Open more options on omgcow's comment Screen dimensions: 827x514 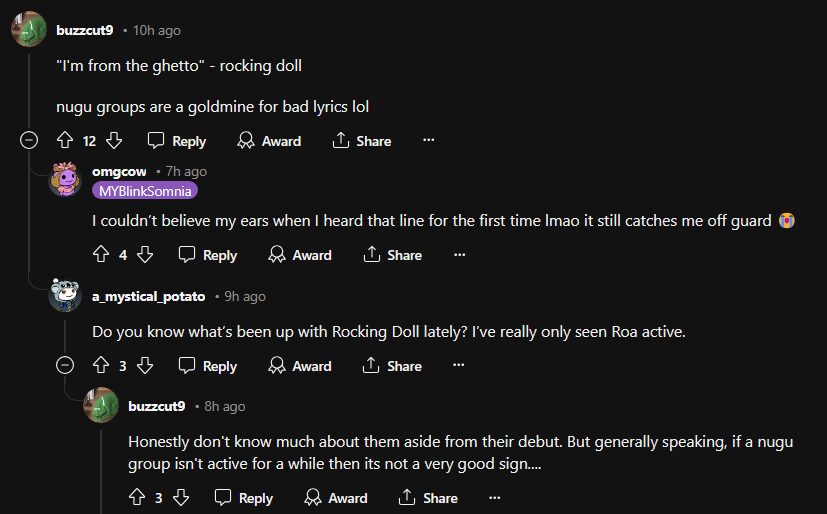tap(459, 255)
